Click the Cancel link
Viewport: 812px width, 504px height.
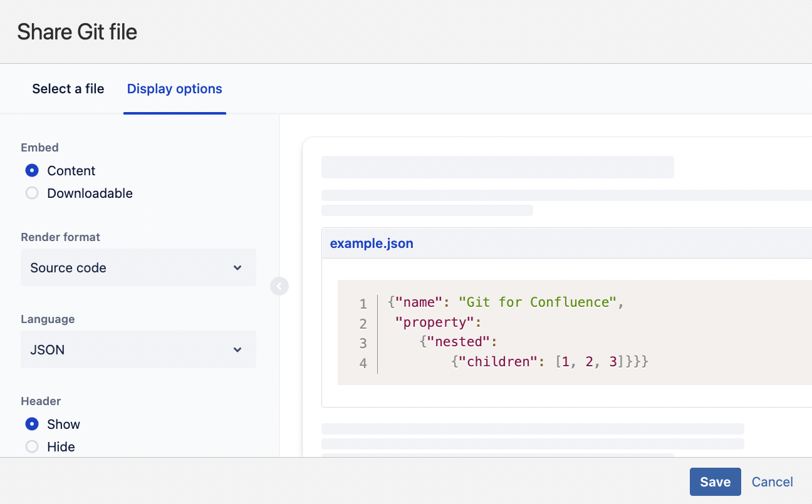[x=772, y=481]
